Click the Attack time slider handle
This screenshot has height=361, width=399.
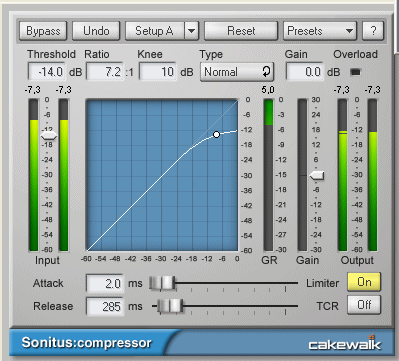pyautogui.click(x=162, y=283)
